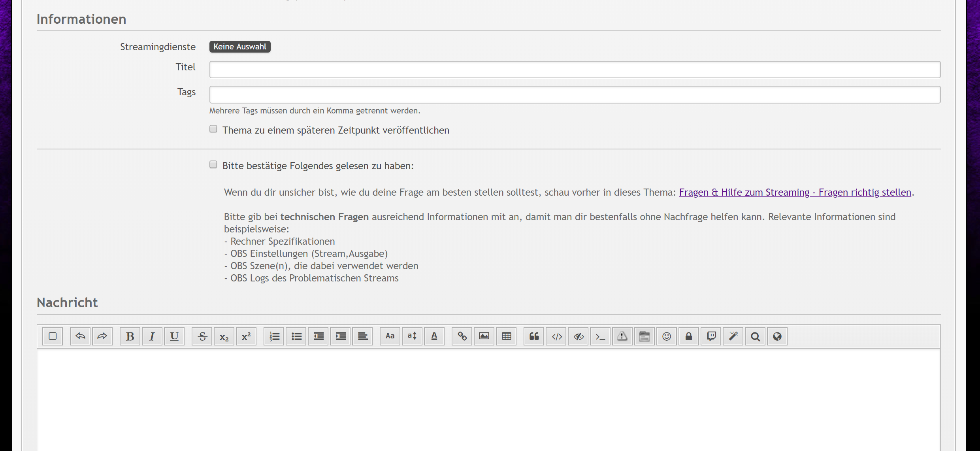Click the italic formatting icon

152,336
